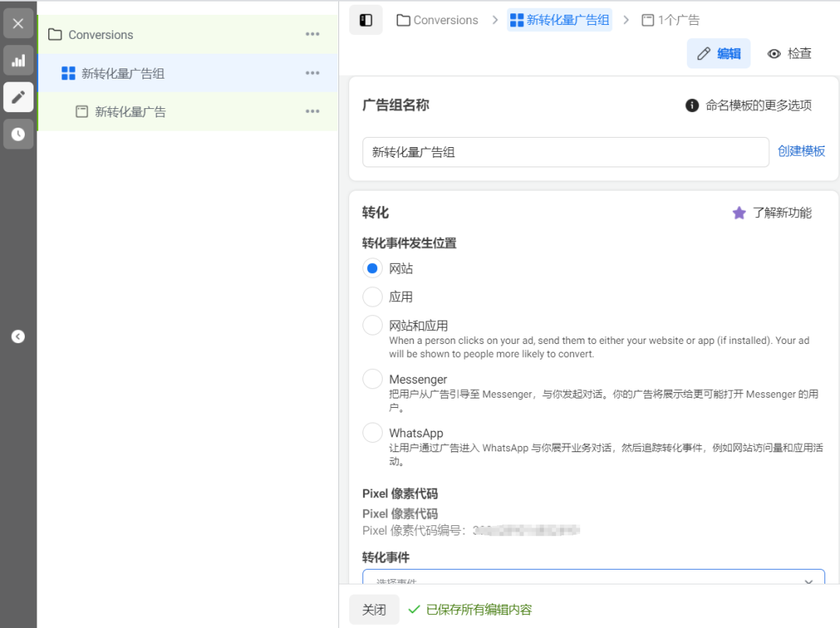Select the pencil edit icon in dark sidebar

(18, 97)
